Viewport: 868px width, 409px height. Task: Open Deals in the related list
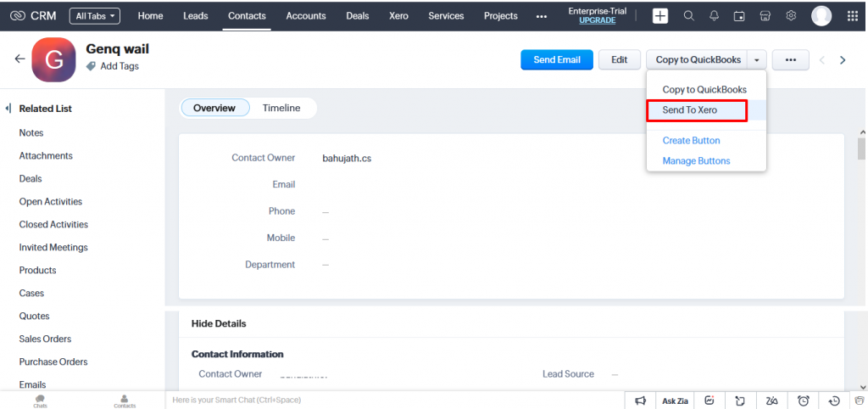click(31, 178)
